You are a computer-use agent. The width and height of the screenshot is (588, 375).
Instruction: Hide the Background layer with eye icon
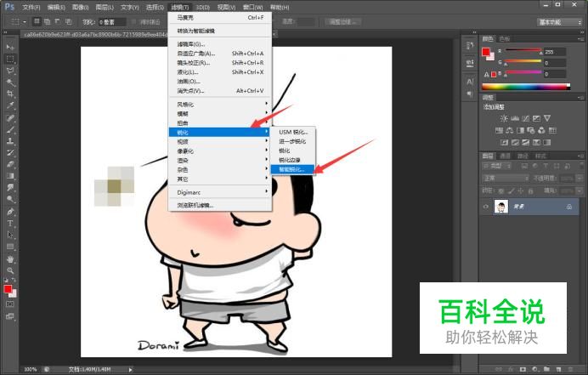pos(486,207)
